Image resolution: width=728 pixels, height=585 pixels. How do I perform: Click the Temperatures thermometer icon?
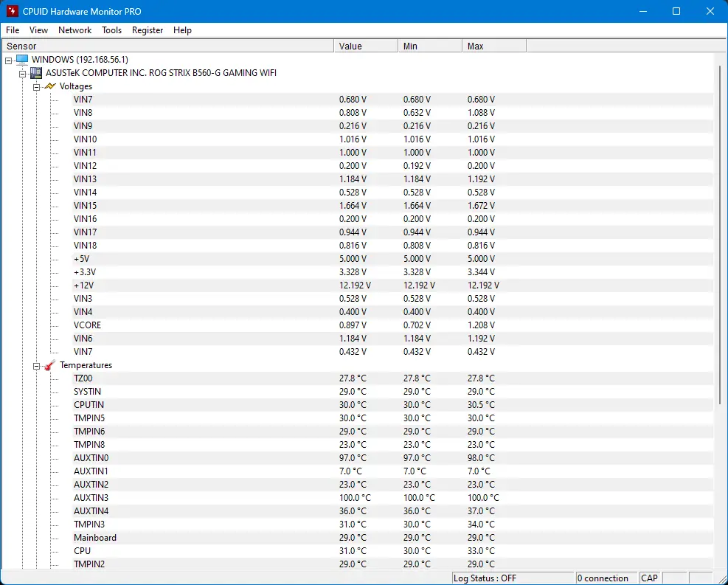coord(49,365)
